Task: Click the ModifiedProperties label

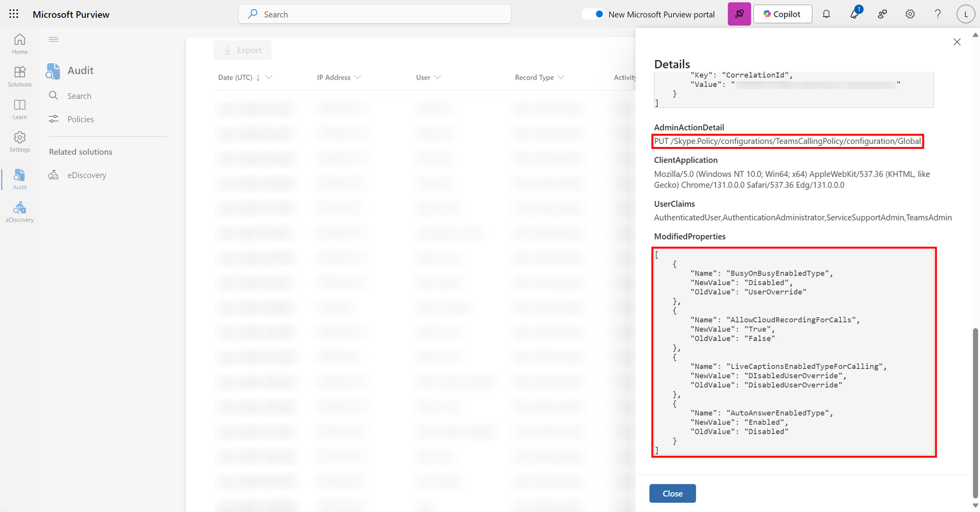Action: (690, 236)
